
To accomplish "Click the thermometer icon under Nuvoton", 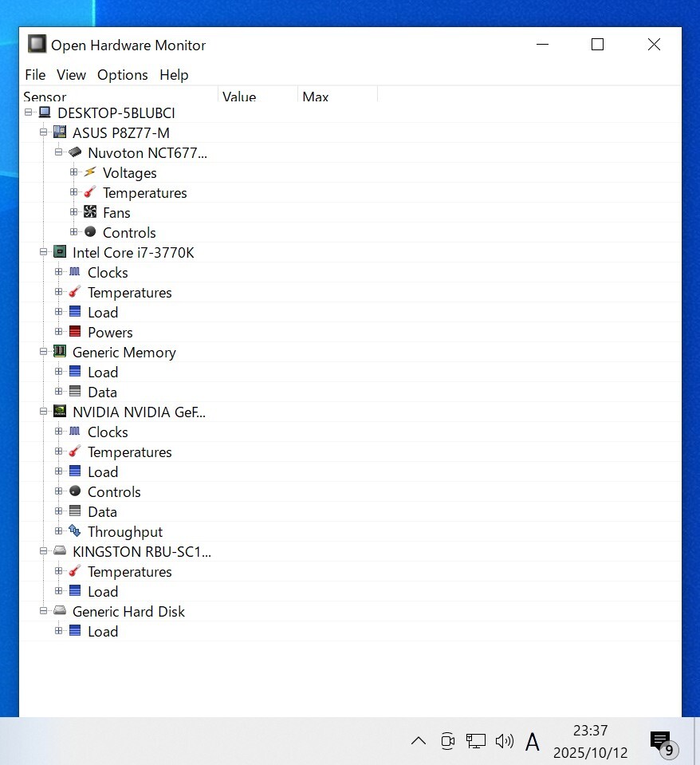I will click(x=90, y=191).
